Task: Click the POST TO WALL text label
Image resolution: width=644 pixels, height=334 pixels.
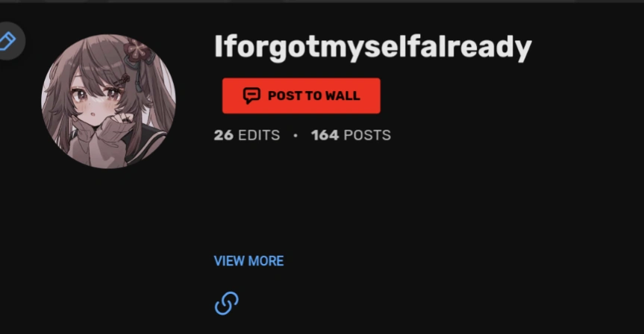Action: (x=313, y=95)
